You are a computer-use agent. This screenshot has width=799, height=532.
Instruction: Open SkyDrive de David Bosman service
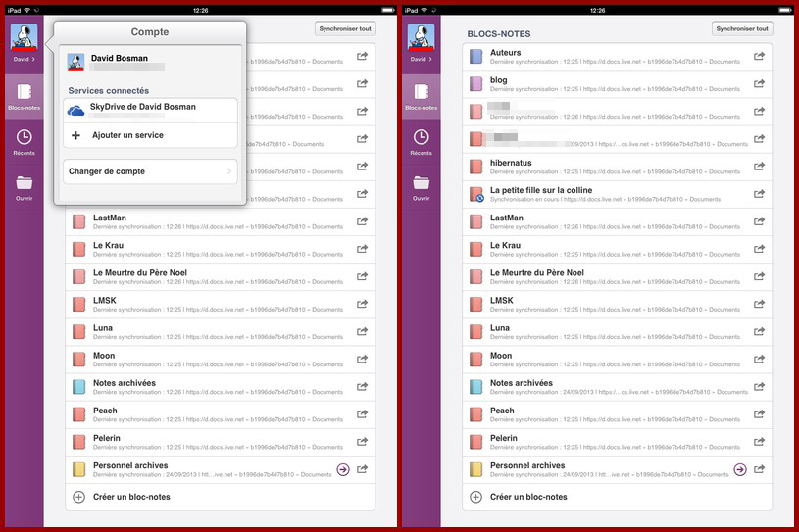[150, 111]
